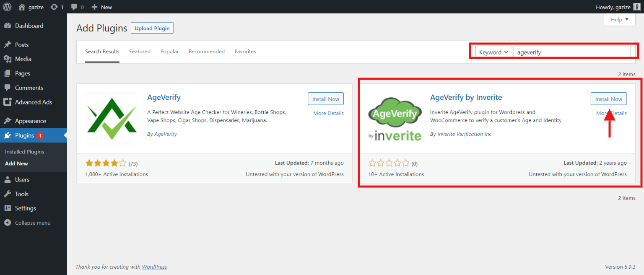Click the Appearance menu label
Screen dimensions: 644x275
point(31,121)
